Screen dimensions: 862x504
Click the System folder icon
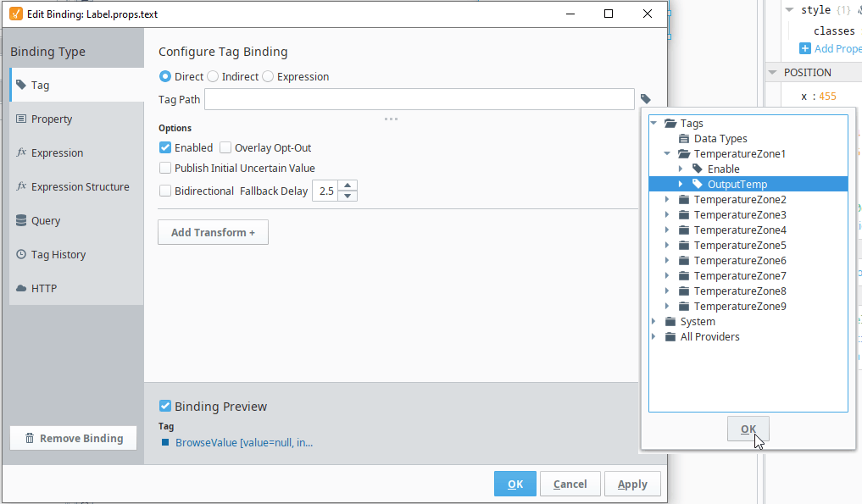click(670, 322)
